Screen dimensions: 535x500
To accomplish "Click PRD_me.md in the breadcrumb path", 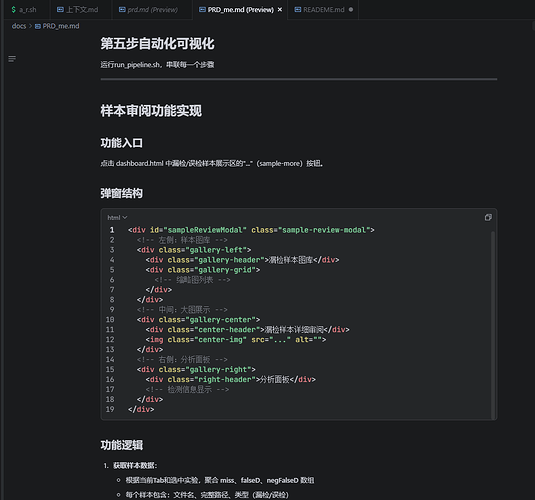I will 61,26.
